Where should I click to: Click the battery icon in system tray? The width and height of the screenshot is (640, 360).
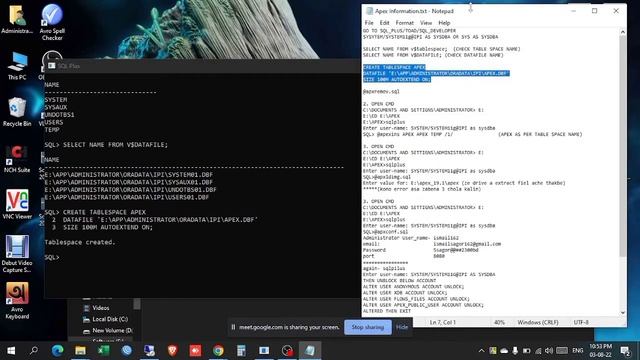(527, 351)
